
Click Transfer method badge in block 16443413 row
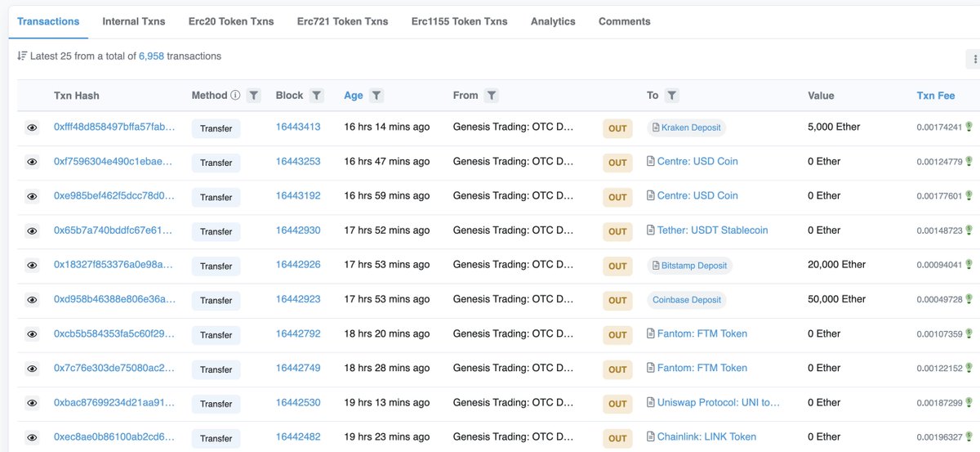coord(216,128)
